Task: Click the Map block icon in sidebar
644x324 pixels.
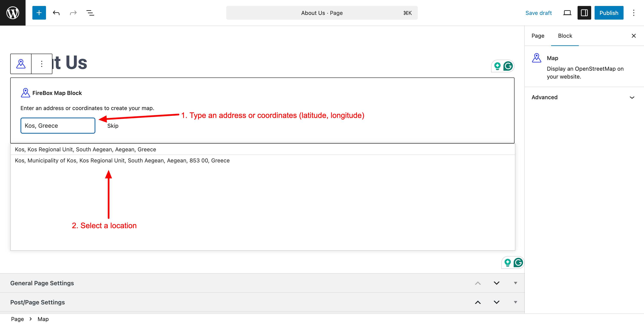Action: 536,58
